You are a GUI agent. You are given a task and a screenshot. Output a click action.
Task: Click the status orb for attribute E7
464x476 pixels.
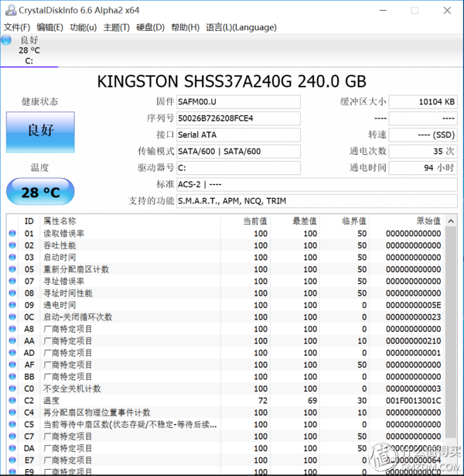(x=12, y=460)
